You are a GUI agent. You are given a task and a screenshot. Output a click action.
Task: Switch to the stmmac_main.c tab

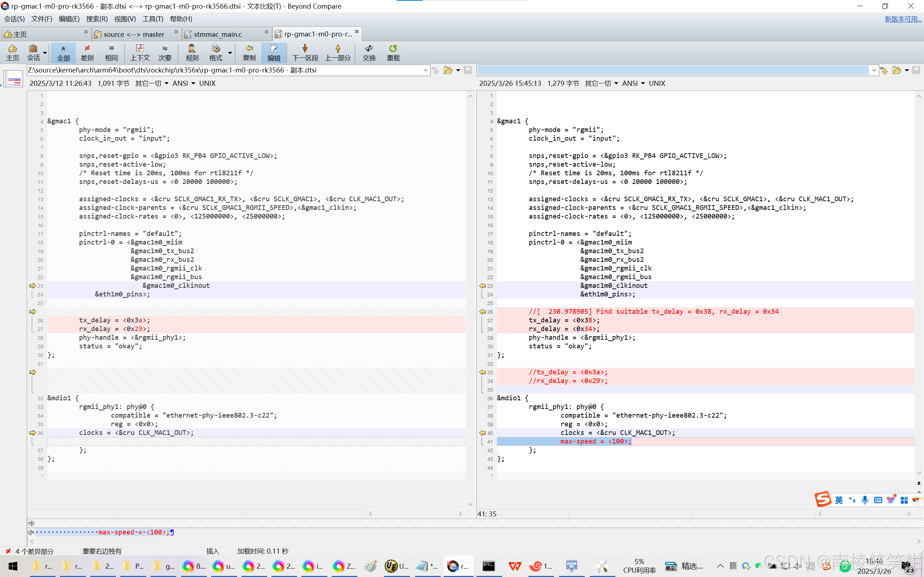click(x=218, y=34)
